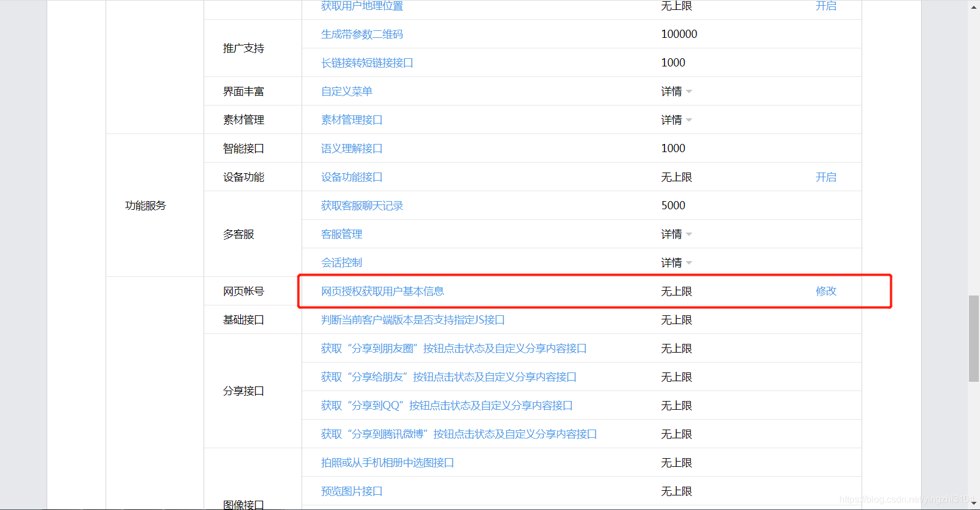Image resolution: width=980 pixels, height=510 pixels.
Task: Select 无上限 value in 预览图片接口 row
Action: coord(677,491)
